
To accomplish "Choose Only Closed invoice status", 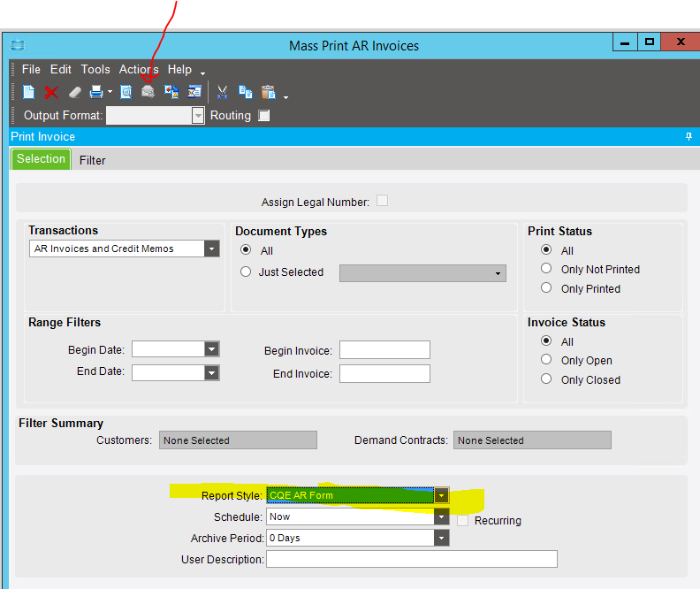I will [x=546, y=379].
